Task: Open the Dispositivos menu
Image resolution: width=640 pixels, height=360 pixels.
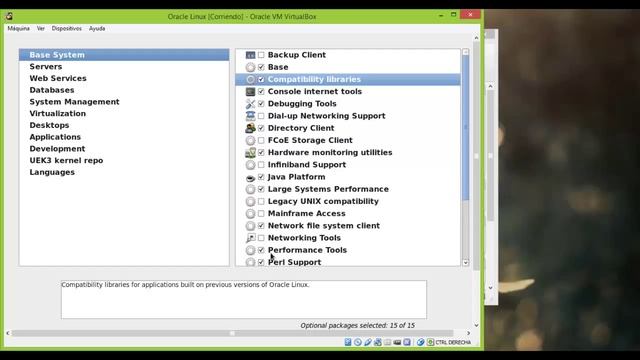Action: pos(67,29)
